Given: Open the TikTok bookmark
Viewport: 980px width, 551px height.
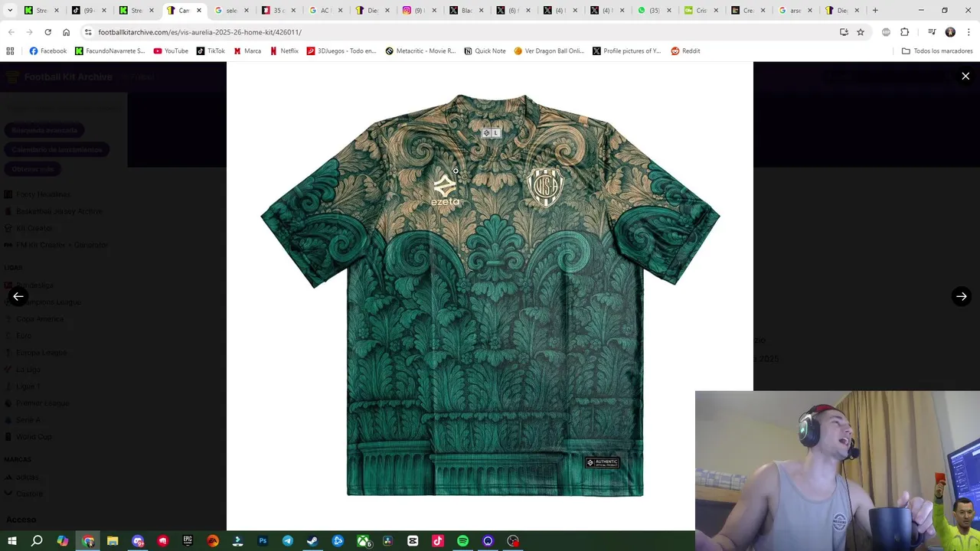Looking at the screenshot, I should click(x=211, y=51).
